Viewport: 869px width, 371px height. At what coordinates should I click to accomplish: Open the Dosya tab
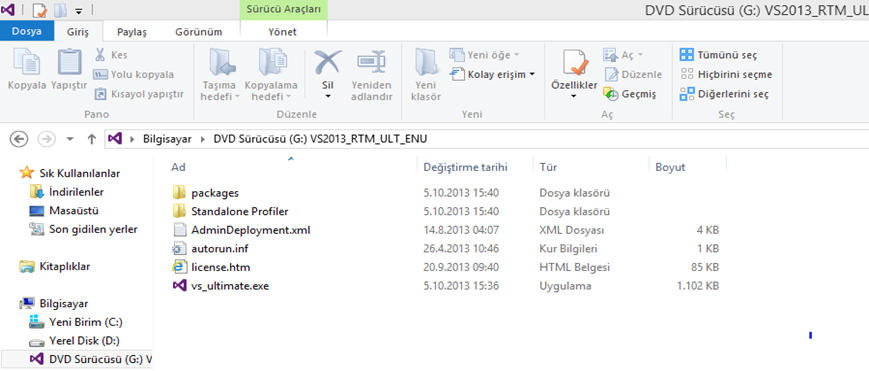(27, 32)
